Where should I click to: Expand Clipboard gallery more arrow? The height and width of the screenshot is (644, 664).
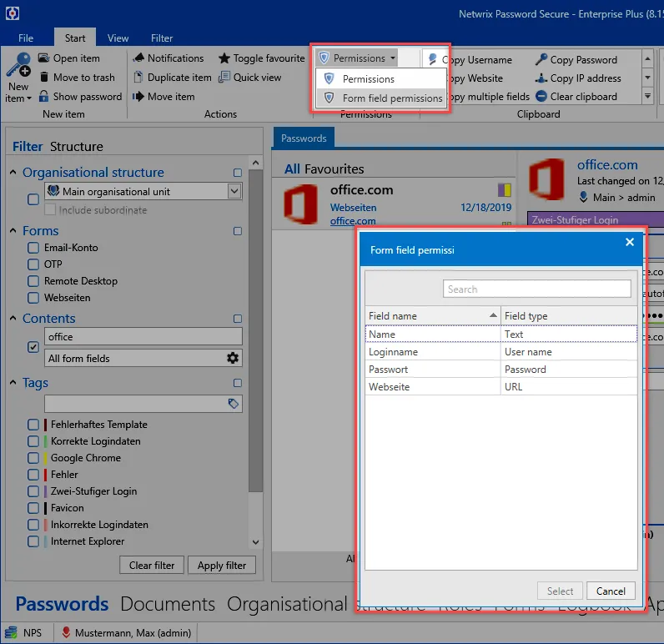[647, 96]
